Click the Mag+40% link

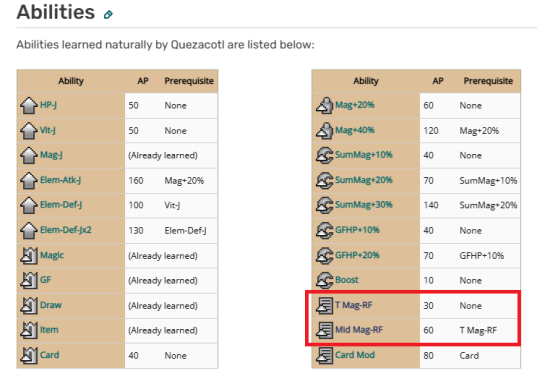click(354, 130)
